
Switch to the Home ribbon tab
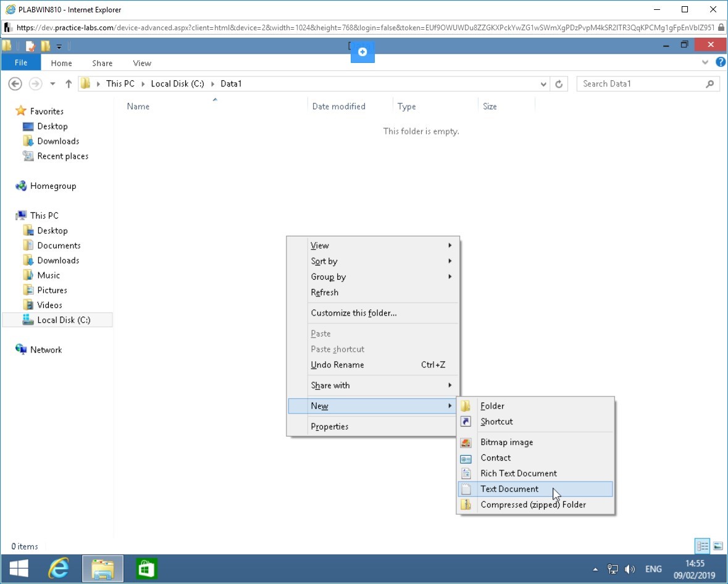(x=61, y=63)
